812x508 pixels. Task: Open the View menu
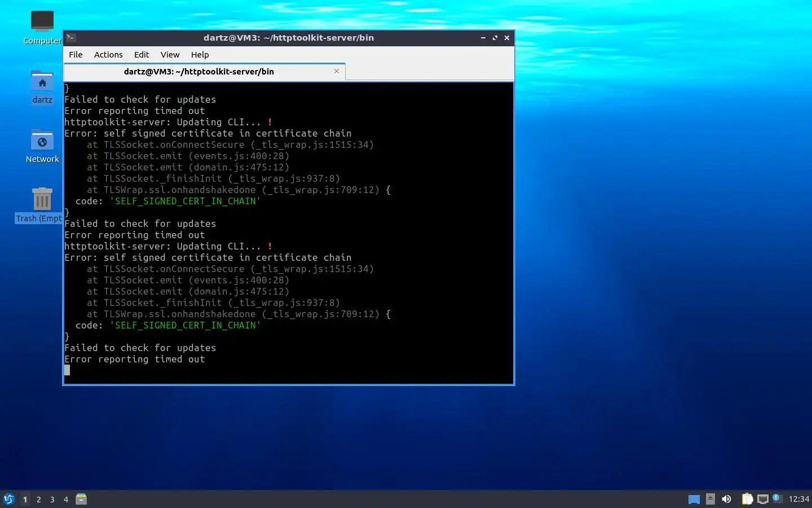click(x=170, y=55)
